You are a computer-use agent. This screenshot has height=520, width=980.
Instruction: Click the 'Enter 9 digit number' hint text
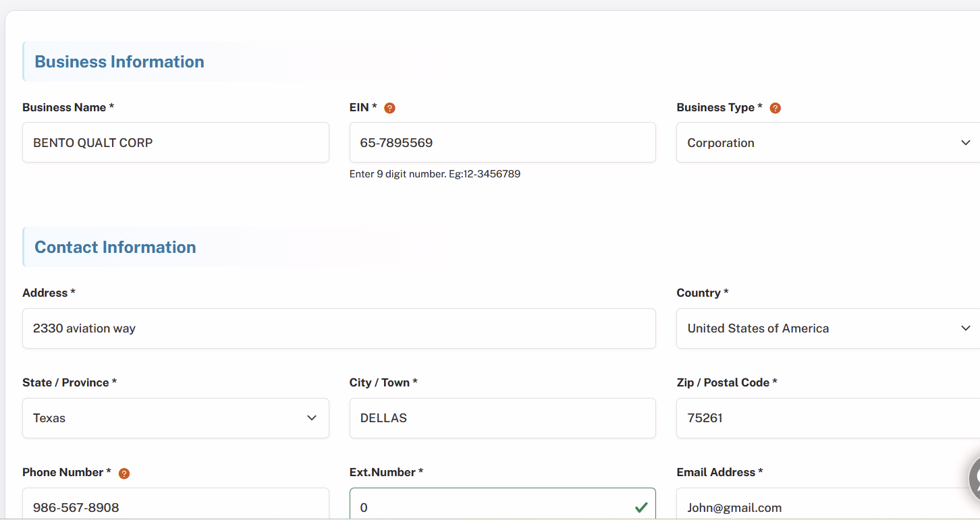[435, 174]
